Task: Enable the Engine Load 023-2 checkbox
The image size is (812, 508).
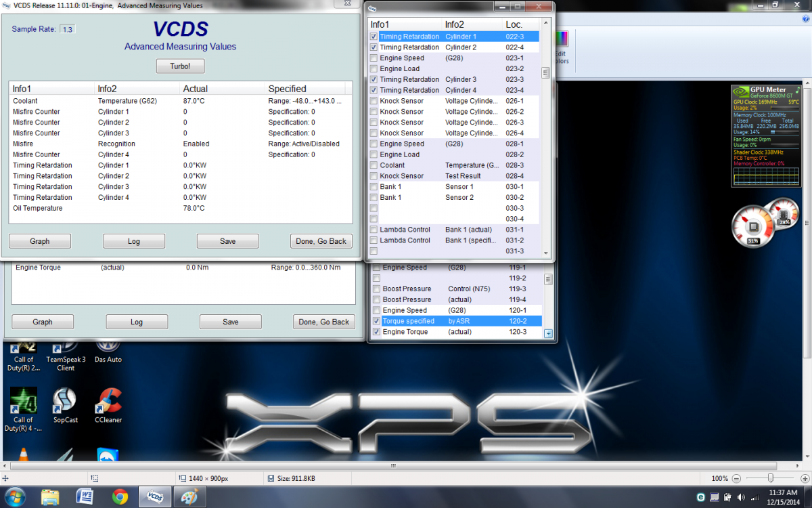Action: (374, 69)
